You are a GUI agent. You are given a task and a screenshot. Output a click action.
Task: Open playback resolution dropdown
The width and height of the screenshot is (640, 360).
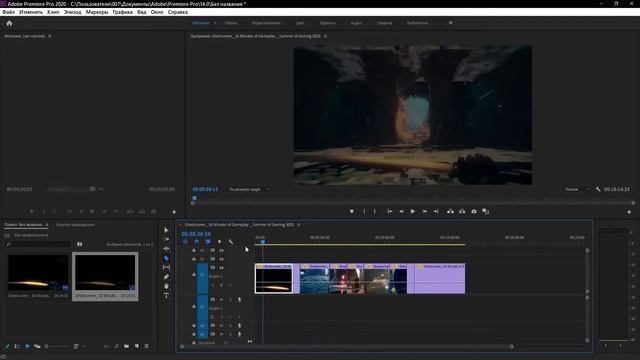tap(577, 189)
